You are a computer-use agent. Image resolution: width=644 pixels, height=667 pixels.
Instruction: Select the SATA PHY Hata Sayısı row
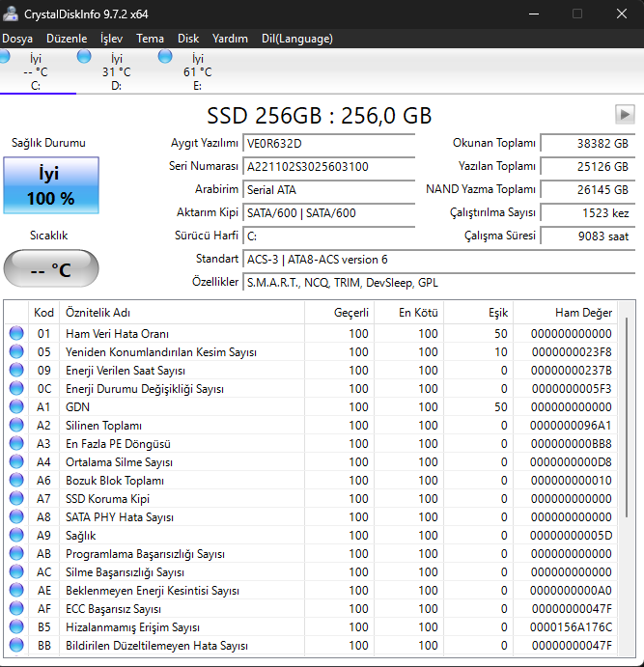pyautogui.click(x=311, y=516)
